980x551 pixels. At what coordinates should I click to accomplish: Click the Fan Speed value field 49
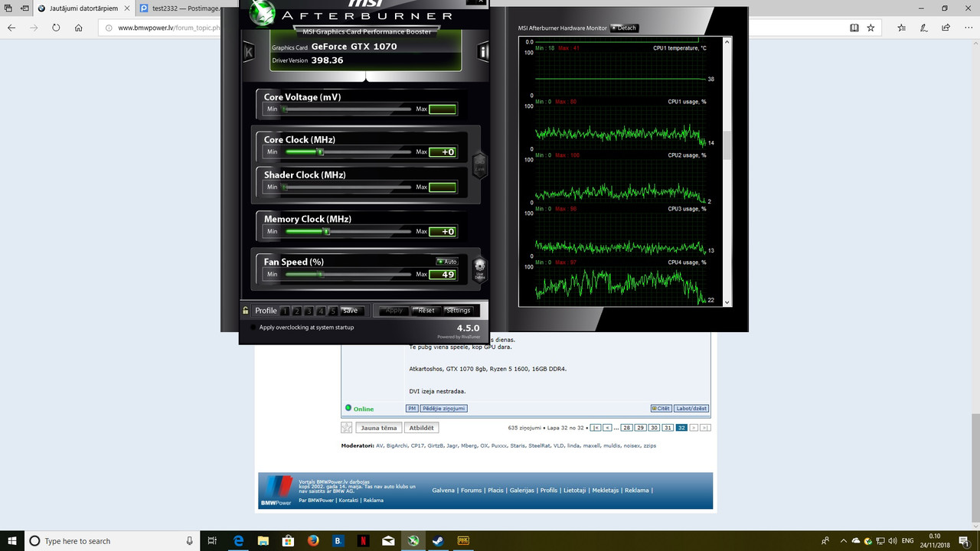[x=443, y=275]
